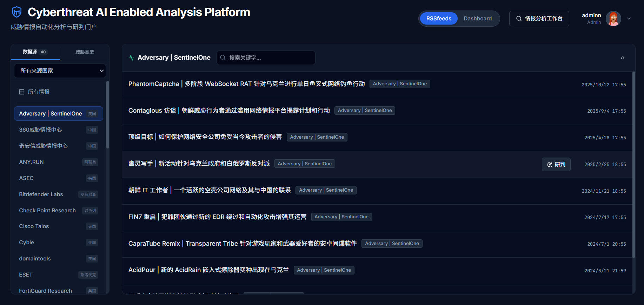Image resolution: width=644 pixels, height=305 pixels.
Task: Select domaintools source
Action: tap(59, 259)
